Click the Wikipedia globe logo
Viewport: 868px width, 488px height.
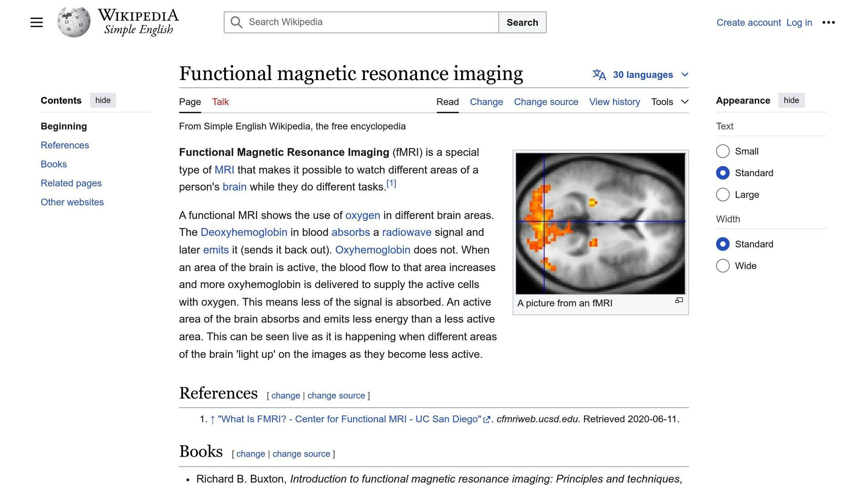(x=75, y=22)
